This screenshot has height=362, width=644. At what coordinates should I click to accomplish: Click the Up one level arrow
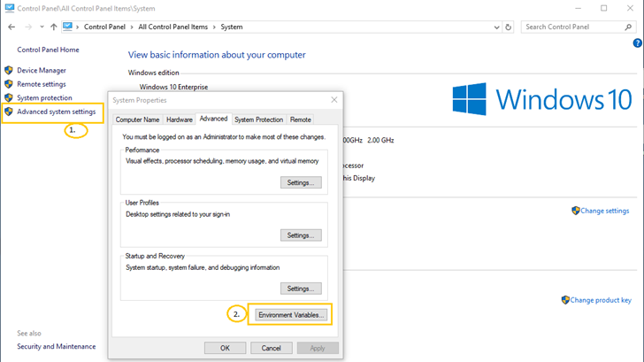pos(54,27)
